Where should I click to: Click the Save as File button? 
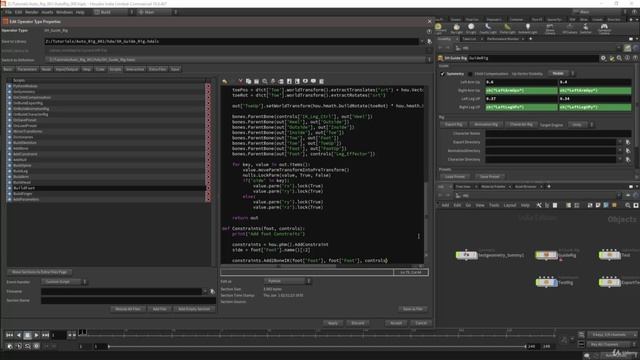[413, 309]
